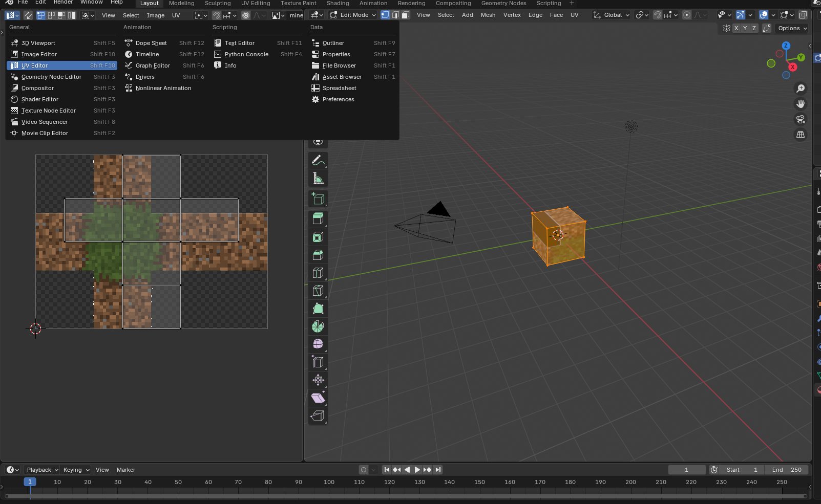Open the transform pivot point dropdown
The height and width of the screenshot is (504, 821).
point(641,15)
